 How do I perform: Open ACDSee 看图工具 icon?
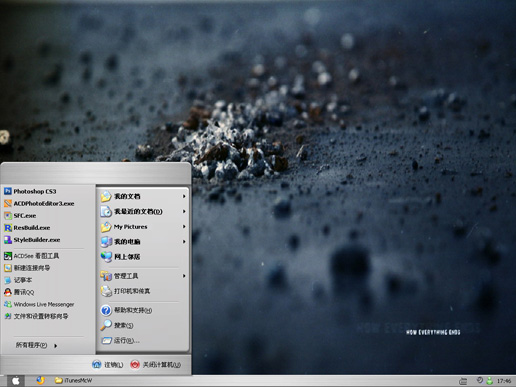point(8,256)
